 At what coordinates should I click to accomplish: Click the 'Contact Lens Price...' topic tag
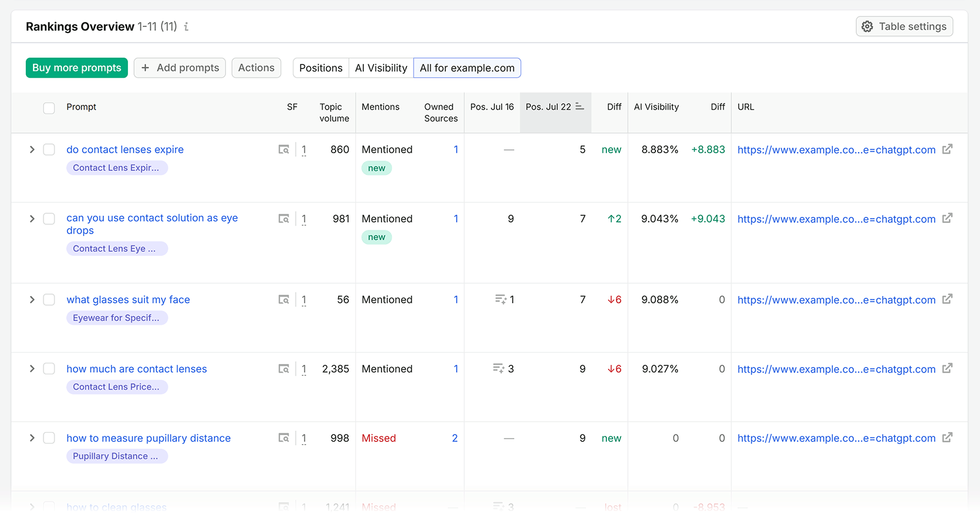[x=117, y=387]
